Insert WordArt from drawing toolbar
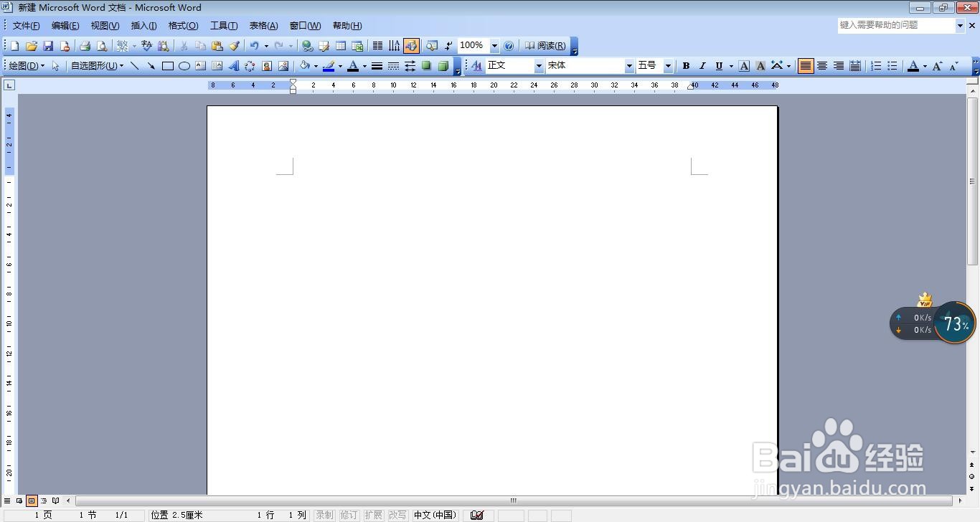980x522 pixels. coord(233,66)
